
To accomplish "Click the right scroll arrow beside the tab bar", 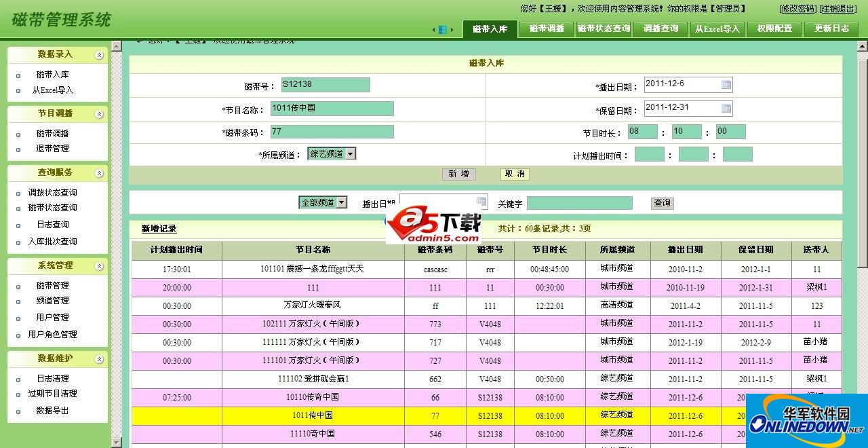I will pos(452,30).
